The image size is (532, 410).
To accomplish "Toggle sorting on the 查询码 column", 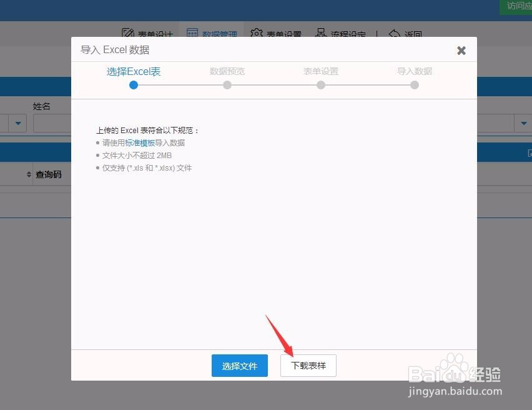I will [29, 174].
